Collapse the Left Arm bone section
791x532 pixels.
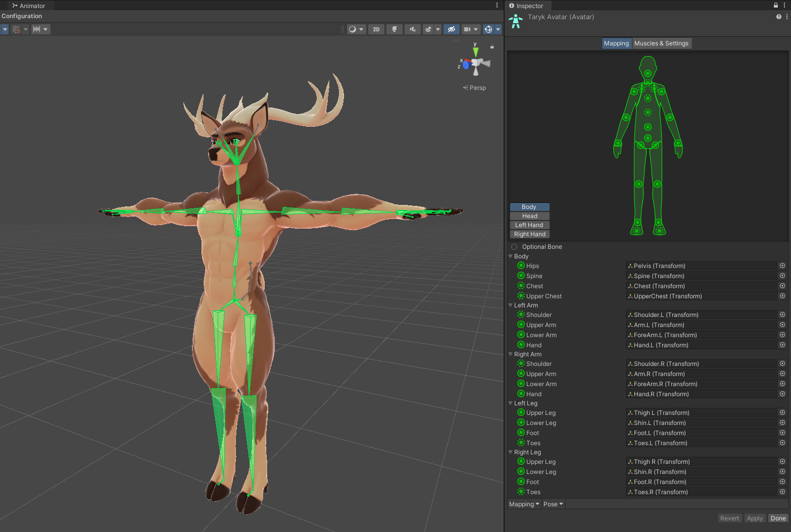(511, 305)
